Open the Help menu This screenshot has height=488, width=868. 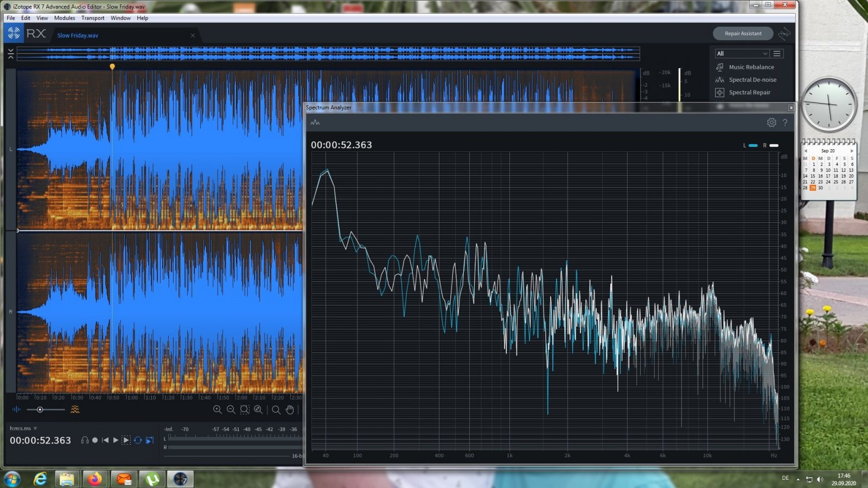click(x=142, y=18)
